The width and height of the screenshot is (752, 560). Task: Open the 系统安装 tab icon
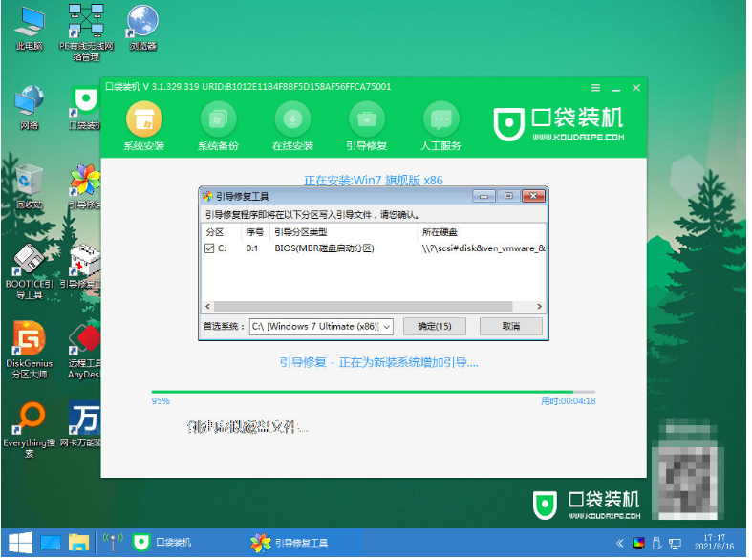(x=144, y=119)
